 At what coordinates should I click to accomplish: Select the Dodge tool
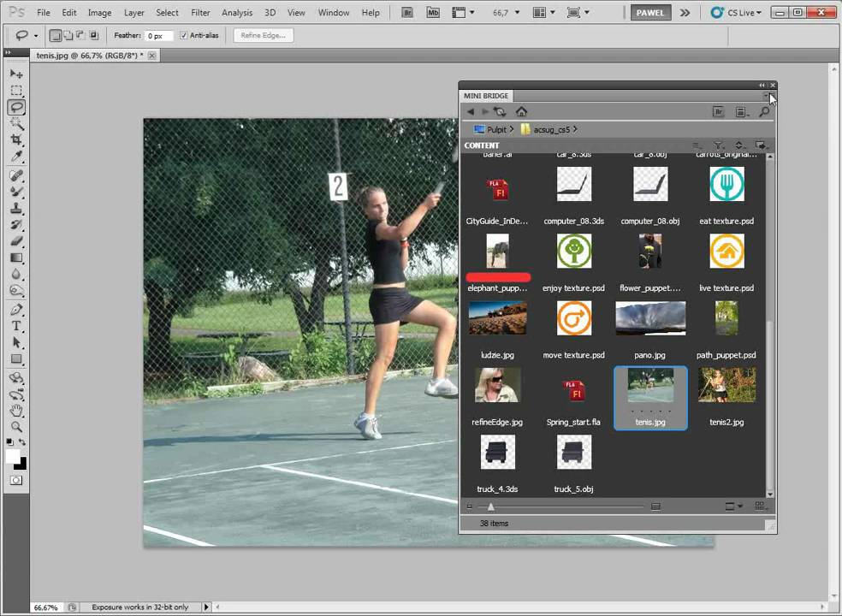tap(16, 291)
